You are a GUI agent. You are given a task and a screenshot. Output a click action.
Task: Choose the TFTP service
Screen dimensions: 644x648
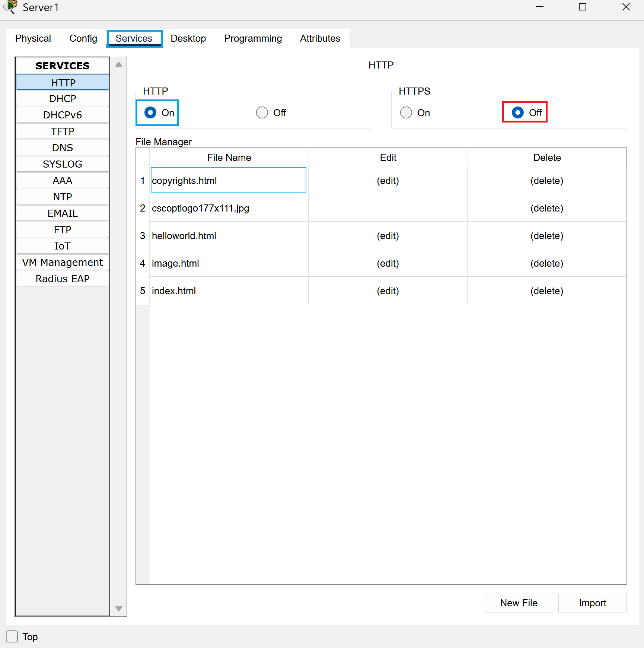(x=63, y=131)
